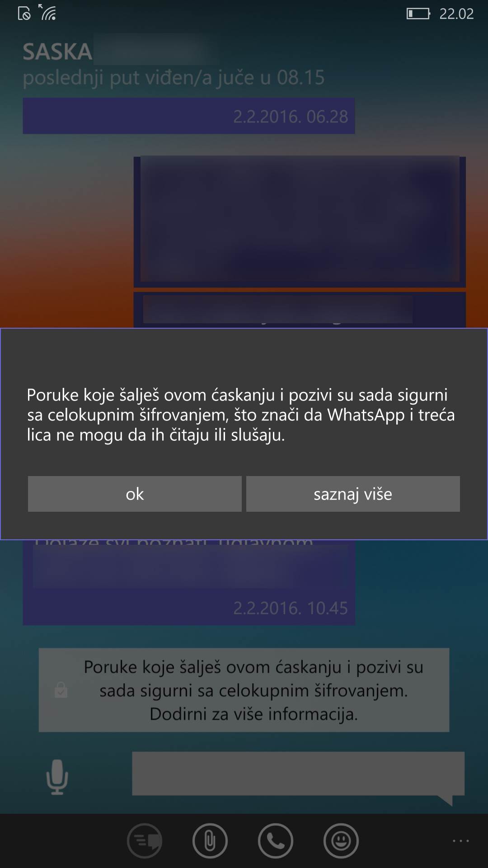Screen dimensions: 488x868
Task: Open the blurred image message thumbnail
Action: coord(300,222)
